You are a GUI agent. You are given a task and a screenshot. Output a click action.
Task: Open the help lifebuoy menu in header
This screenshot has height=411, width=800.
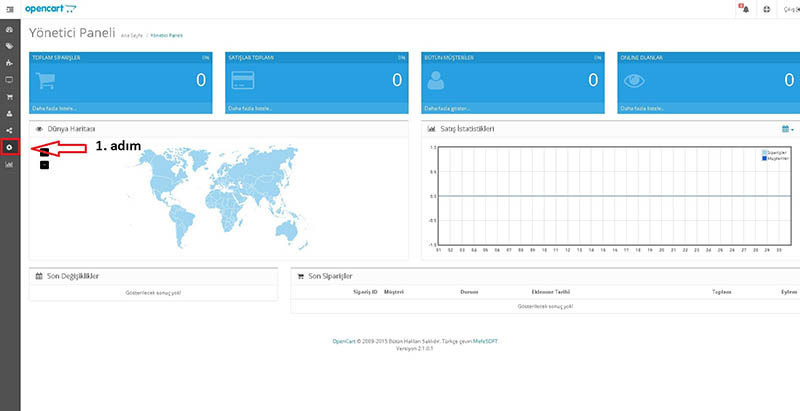click(766, 9)
